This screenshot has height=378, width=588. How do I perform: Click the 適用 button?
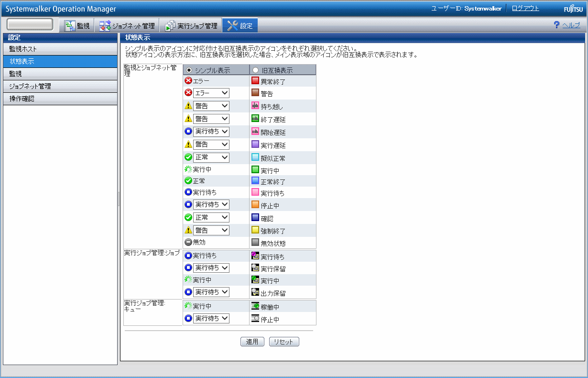(252, 342)
